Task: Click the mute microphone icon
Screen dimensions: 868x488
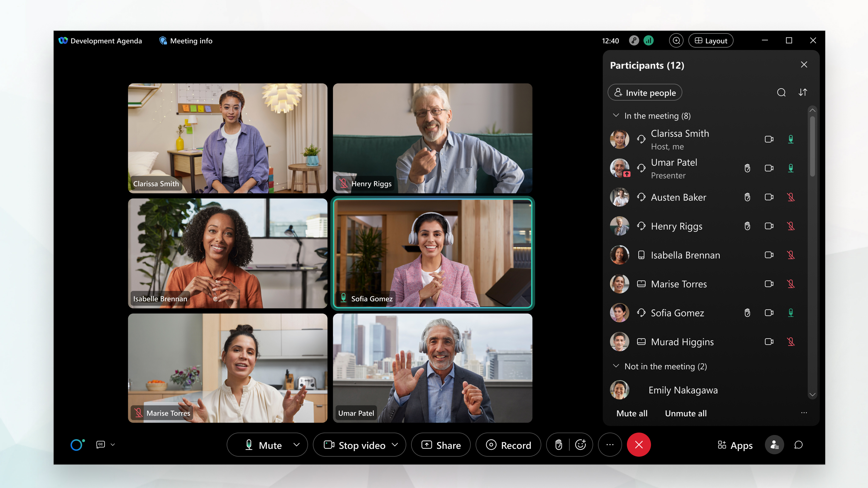Action: point(248,445)
